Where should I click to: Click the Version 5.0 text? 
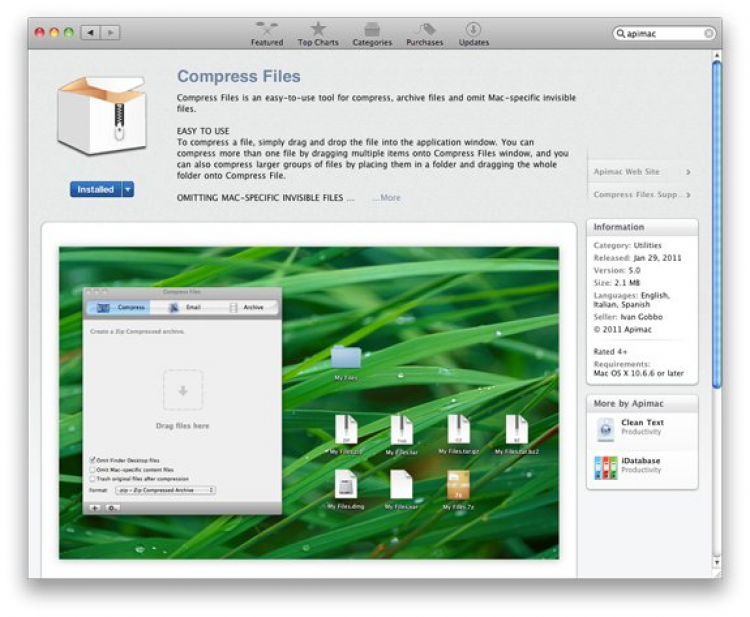click(617, 270)
